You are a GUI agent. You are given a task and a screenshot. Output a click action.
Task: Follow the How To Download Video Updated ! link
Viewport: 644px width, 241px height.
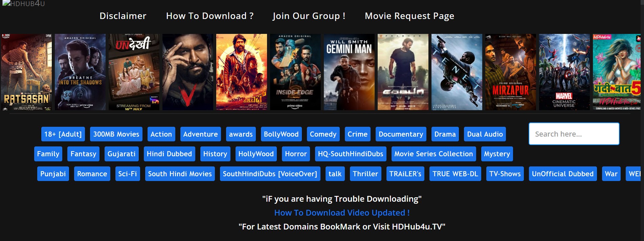click(x=342, y=213)
